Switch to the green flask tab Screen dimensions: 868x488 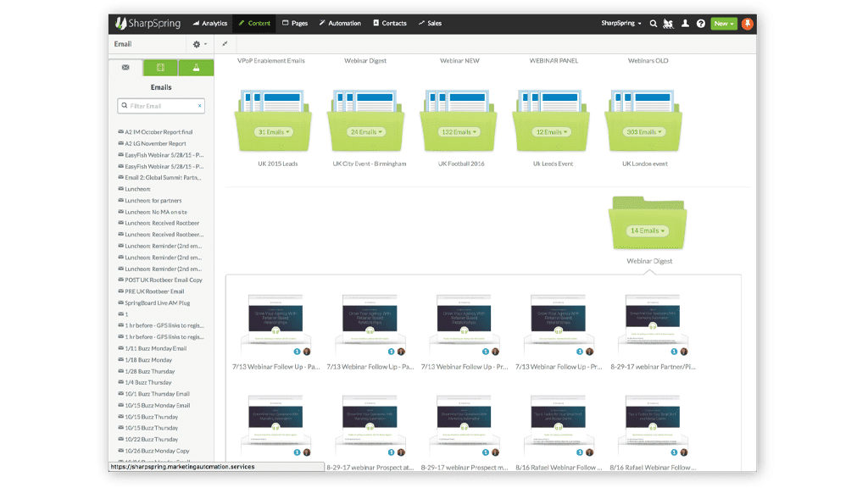coord(196,68)
